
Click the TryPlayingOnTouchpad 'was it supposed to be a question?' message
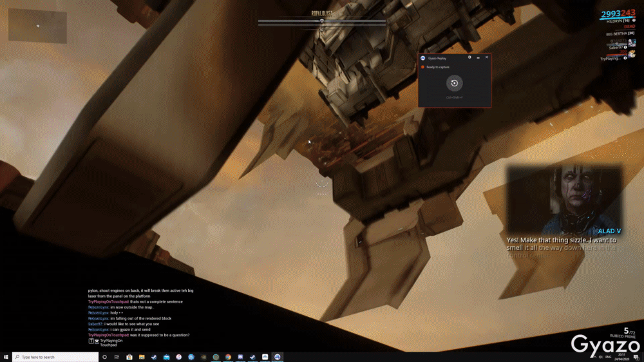139,335
